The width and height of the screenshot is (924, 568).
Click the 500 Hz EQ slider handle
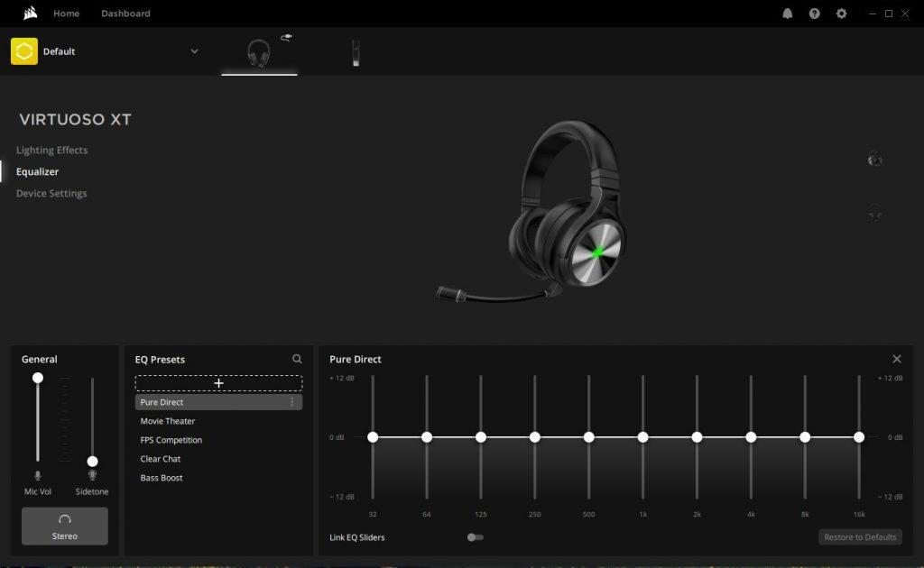tap(588, 437)
